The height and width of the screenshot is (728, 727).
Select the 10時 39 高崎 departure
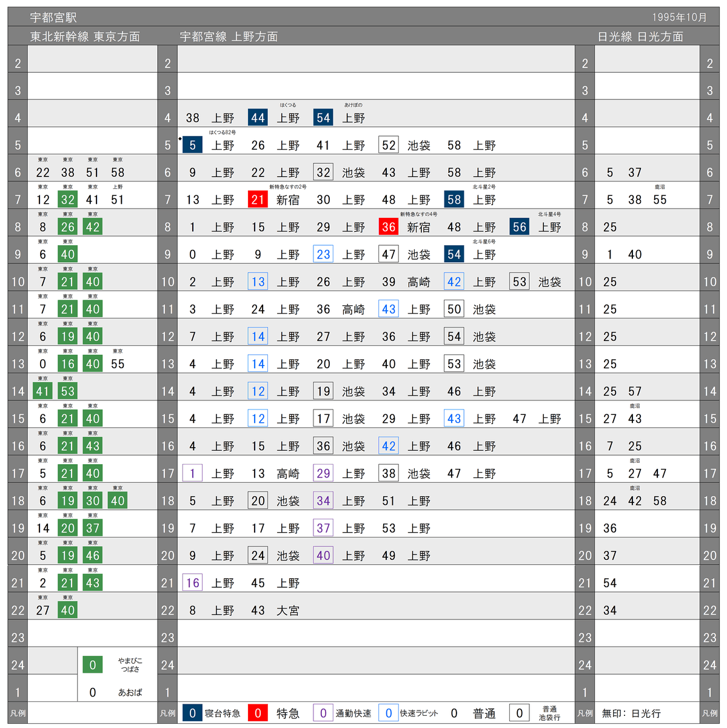pos(389,281)
